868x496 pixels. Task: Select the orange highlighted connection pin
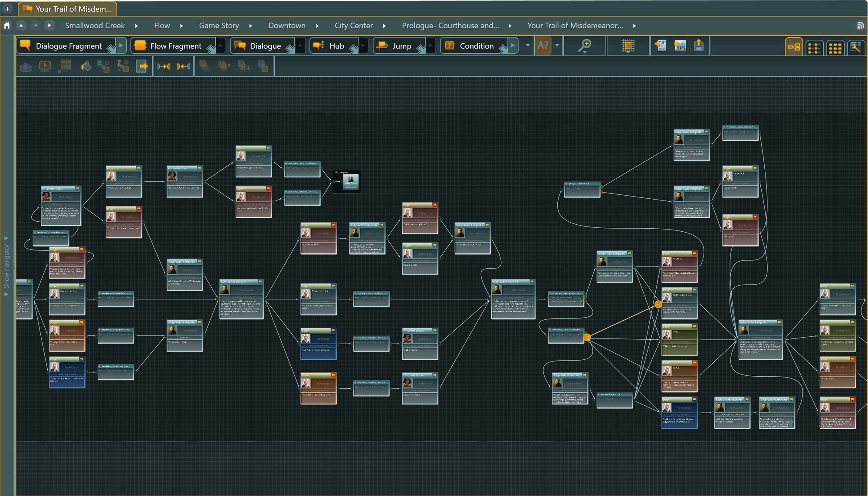point(587,337)
